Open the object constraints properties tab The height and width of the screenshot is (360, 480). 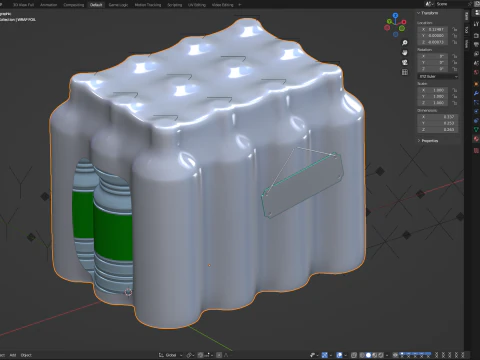point(476,121)
